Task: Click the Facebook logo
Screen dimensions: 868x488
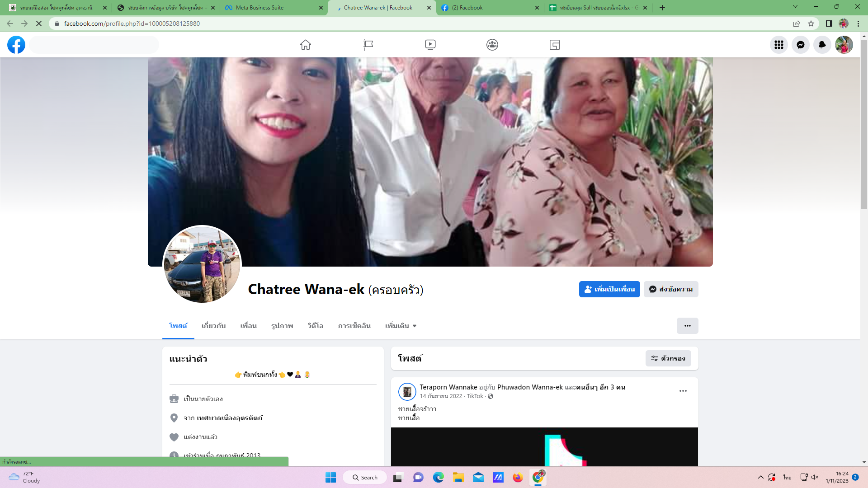Action: (16, 45)
